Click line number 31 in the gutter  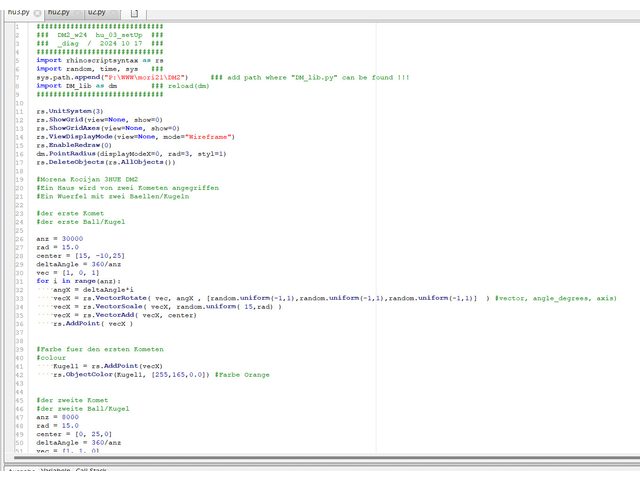pos(19,281)
